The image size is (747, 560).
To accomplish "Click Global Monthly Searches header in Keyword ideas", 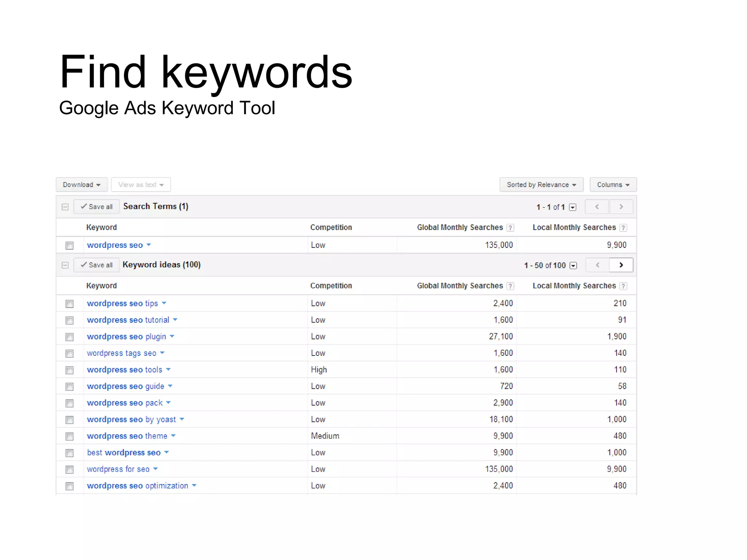I will coord(460,286).
